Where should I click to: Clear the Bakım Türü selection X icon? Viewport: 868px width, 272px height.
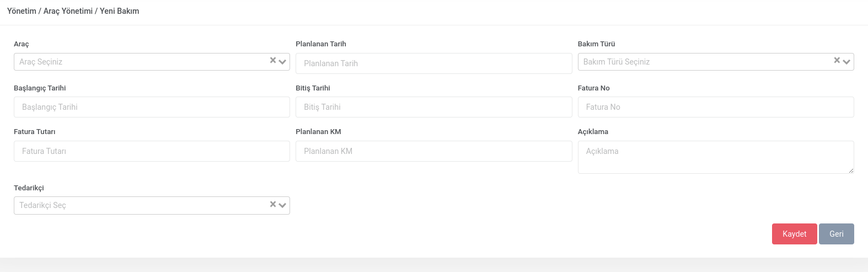(837, 61)
